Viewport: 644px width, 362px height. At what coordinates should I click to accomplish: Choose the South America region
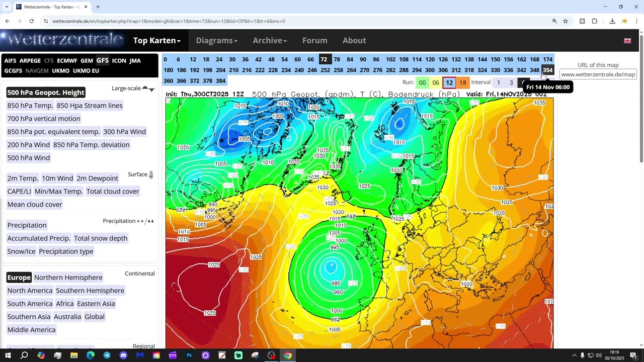[x=30, y=304]
